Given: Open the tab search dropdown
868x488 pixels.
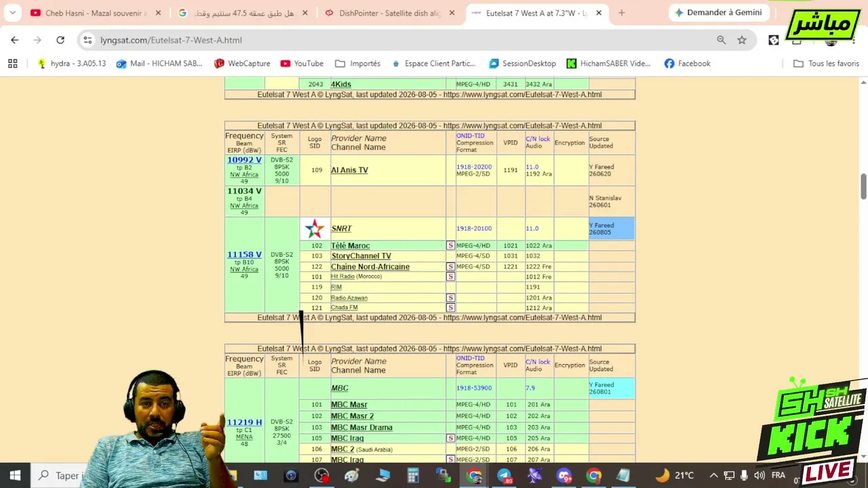Looking at the screenshot, I should point(12,12).
